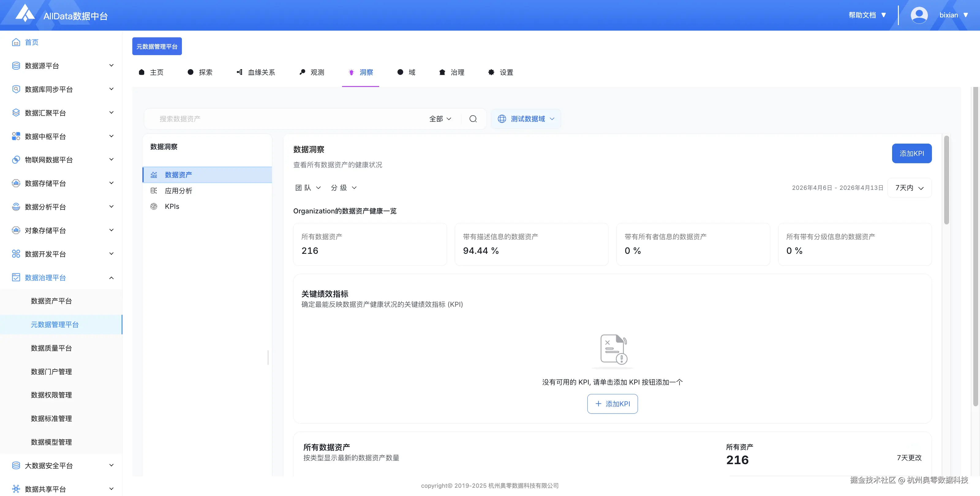Click the home 首页 icon in sidebar

pyautogui.click(x=16, y=42)
